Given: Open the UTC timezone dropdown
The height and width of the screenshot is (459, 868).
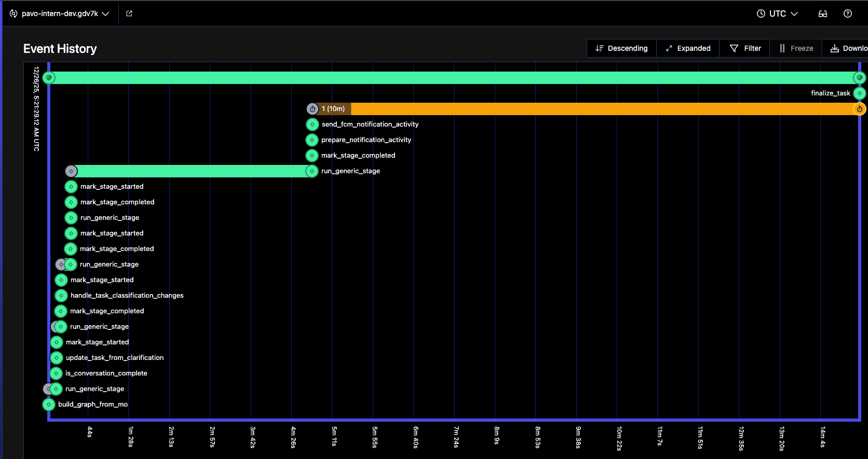Looking at the screenshot, I should pos(777,13).
